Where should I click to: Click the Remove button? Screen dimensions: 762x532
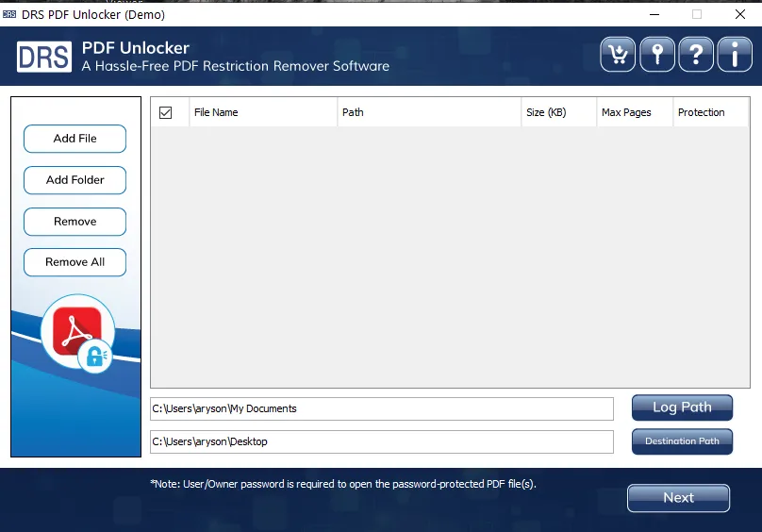75,222
